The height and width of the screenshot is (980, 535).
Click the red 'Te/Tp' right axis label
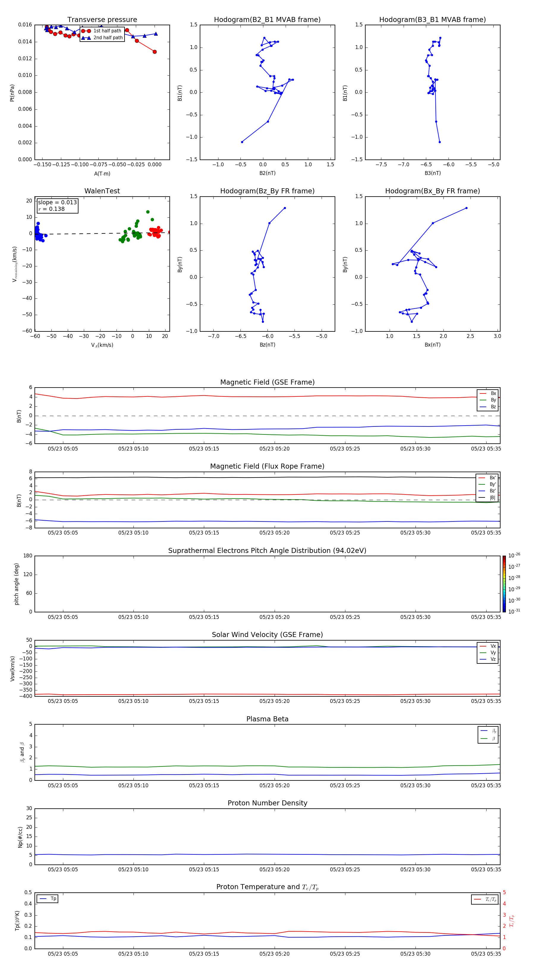512,921
